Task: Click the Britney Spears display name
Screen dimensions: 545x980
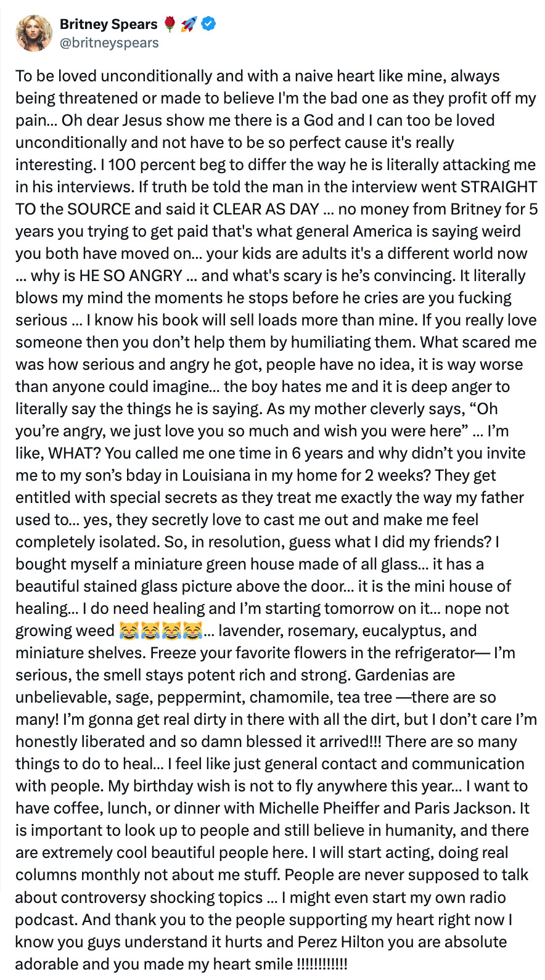Action: point(109,24)
